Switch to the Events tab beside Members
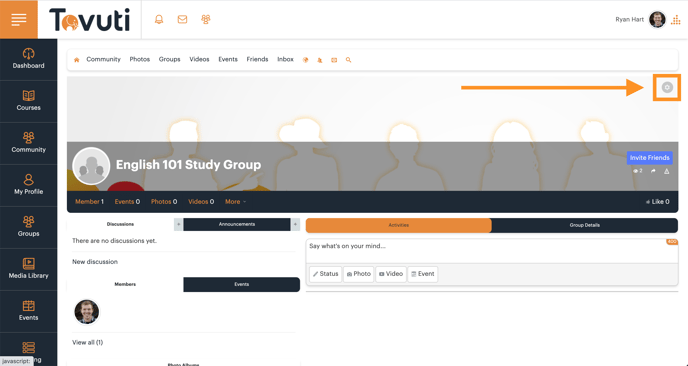 (241, 284)
